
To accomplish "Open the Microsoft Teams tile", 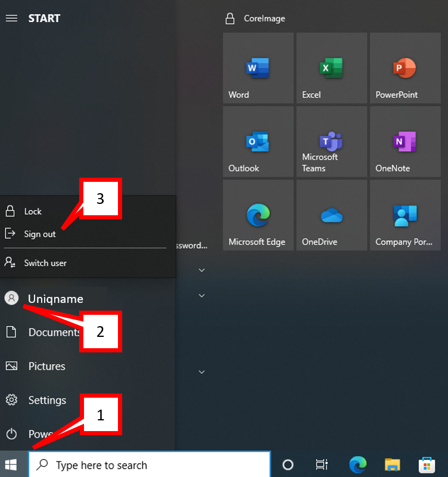I will pyautogui.click(x=332, y=141).
